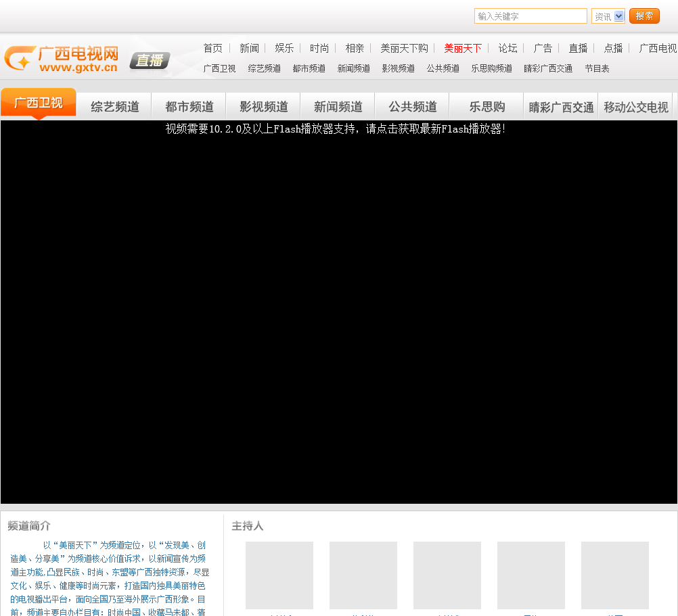This screenshot has width=678, height=616.
Task: Click the 新闻频道 sub-navigation link
Action: point(354,69)
